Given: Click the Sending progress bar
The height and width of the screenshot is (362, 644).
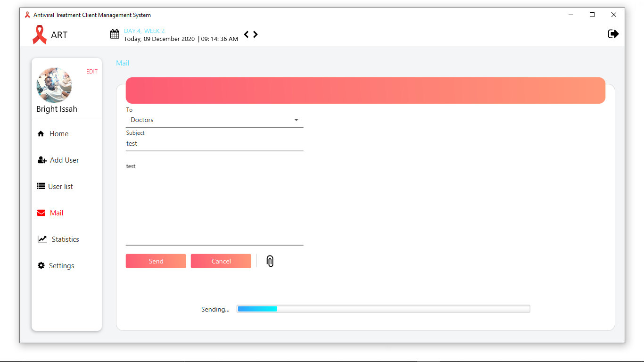Looking at the screenshot, I should (x=383, y=309).
